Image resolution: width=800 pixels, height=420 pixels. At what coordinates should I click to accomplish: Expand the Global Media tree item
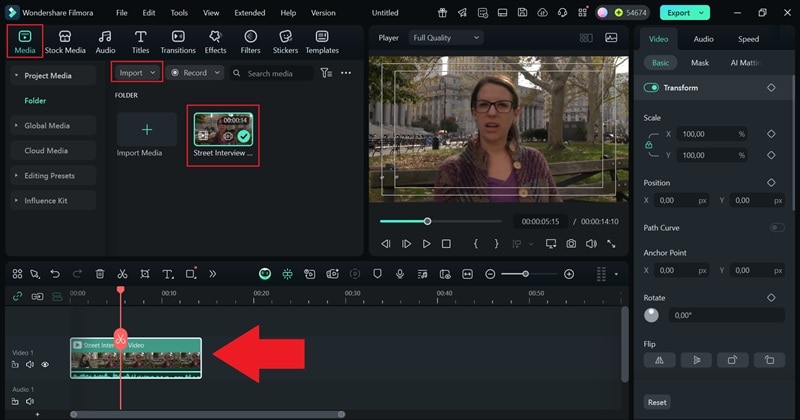47,126
